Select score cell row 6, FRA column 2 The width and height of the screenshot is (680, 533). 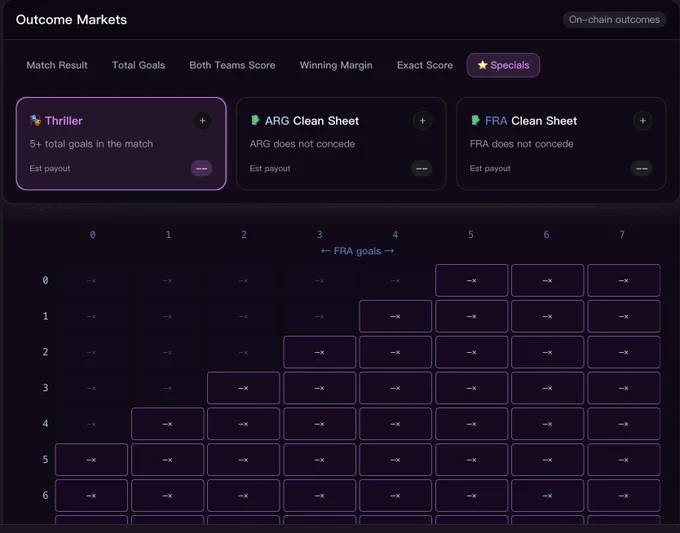tap(243, 496)
